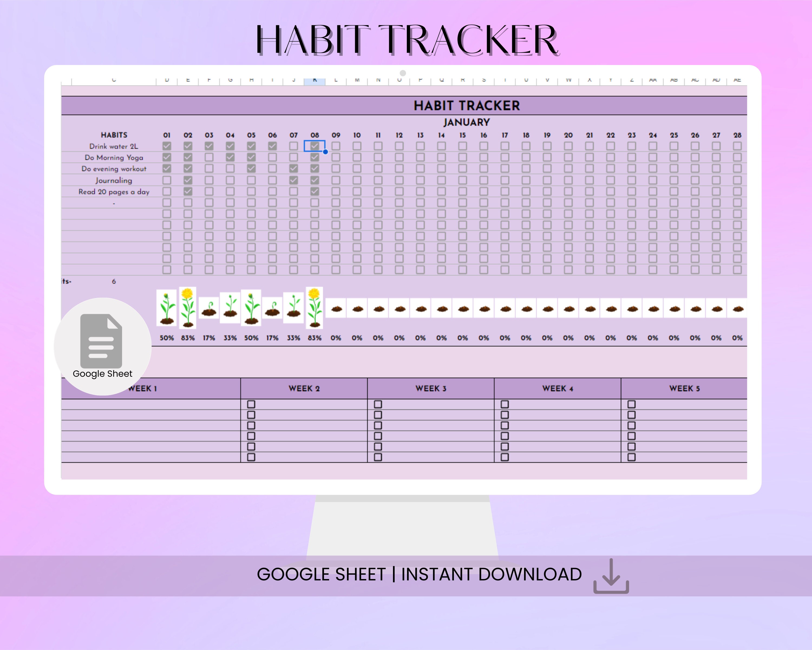812x650 pixels.
Task: Click the HABIT TRACKER title bar
Action: point(467,106)
